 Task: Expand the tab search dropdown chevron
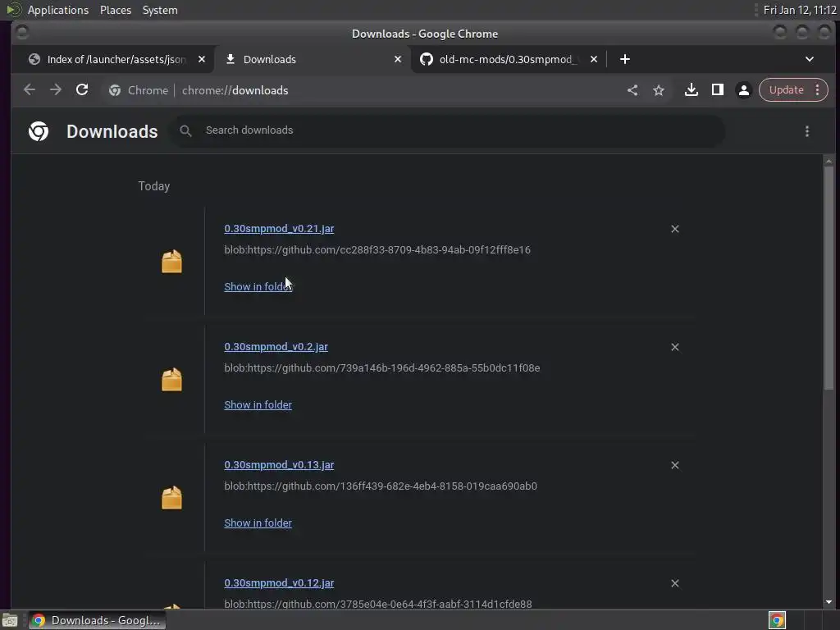[x=810, y=59]
